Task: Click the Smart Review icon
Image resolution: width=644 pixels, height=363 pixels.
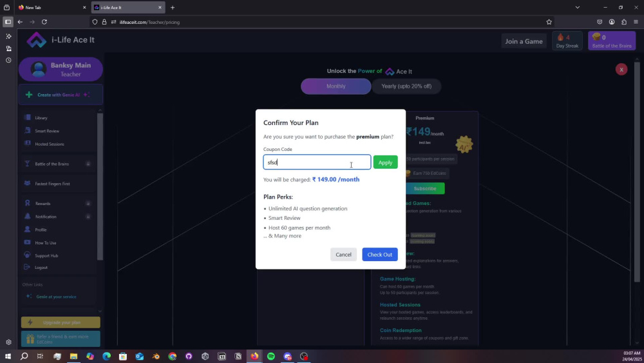Action: click(28, 131)
